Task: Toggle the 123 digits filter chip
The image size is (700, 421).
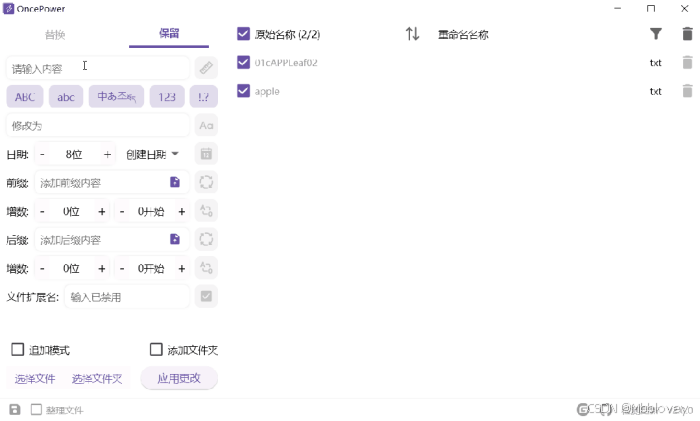Action: click(x=167, y=97)
